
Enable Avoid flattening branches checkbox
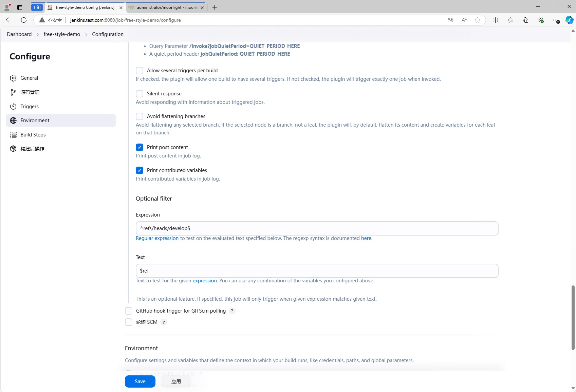(x=140, y=116)
